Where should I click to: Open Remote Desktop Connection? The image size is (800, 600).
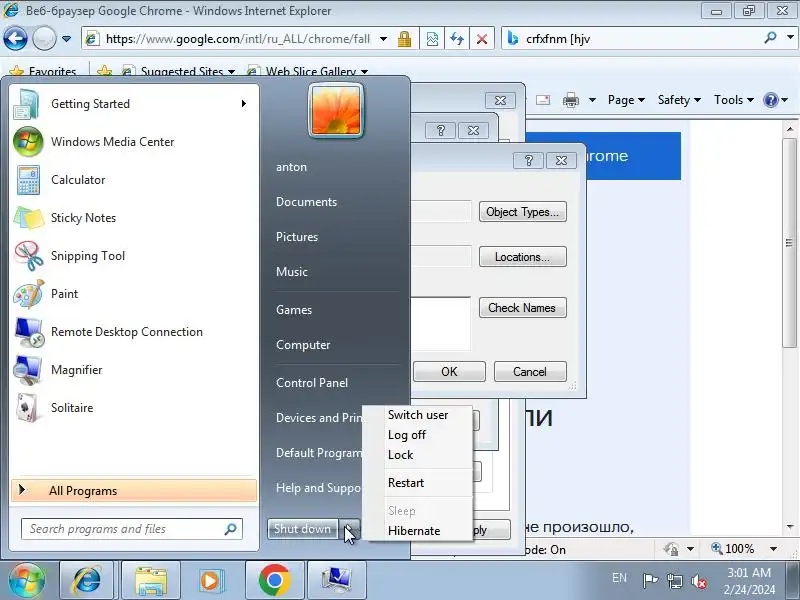[133, 332]
